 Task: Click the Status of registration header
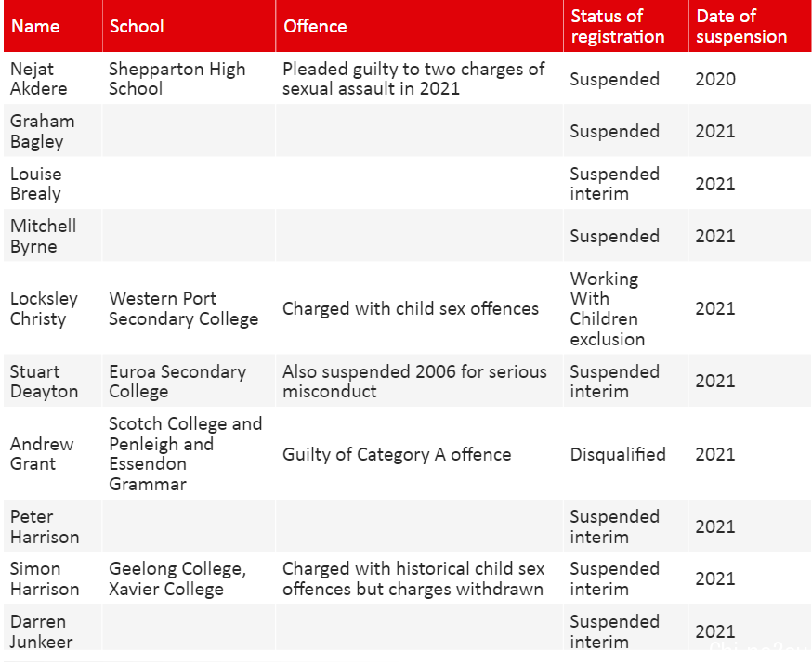click(x=626, y=26)
